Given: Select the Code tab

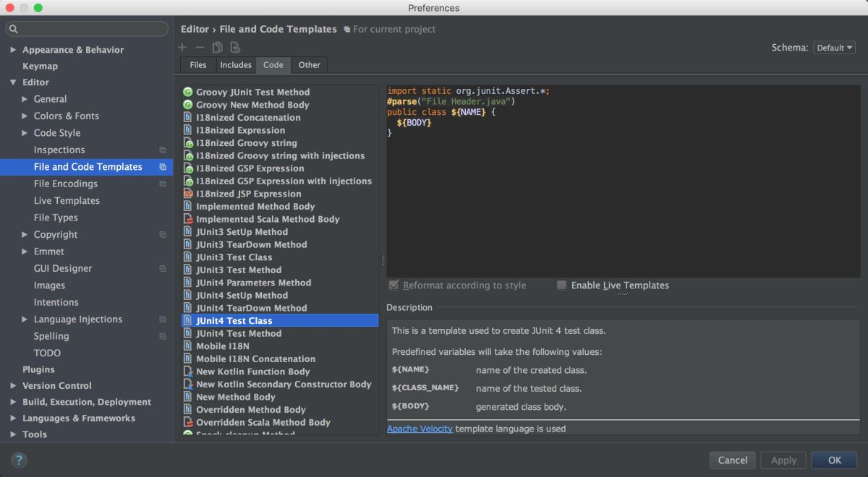Looking at the screenshot, I should (x=273, y=65).
